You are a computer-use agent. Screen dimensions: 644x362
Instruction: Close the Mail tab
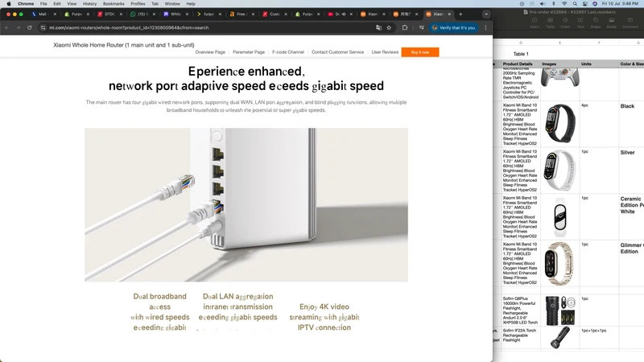pyautogui.click(x=55, y=14)
